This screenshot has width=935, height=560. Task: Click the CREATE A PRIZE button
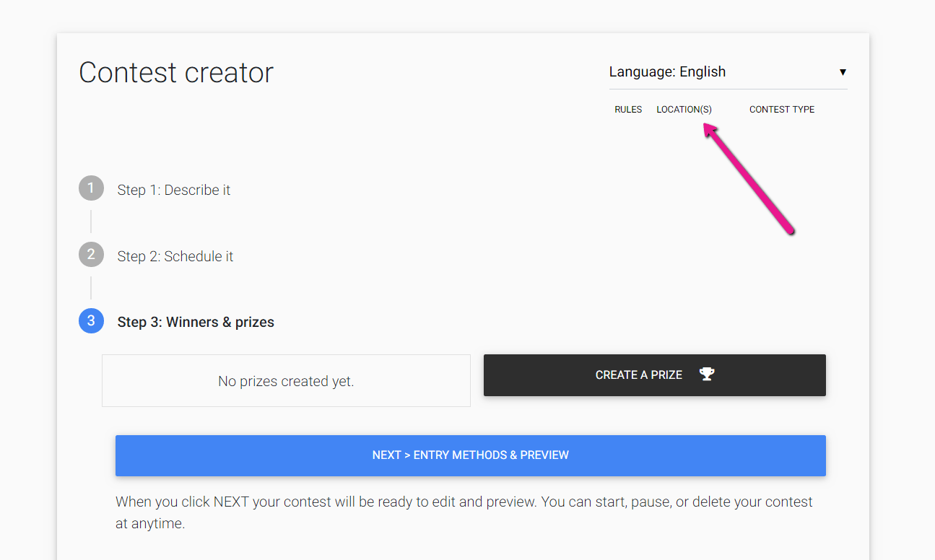coord(655,375)
